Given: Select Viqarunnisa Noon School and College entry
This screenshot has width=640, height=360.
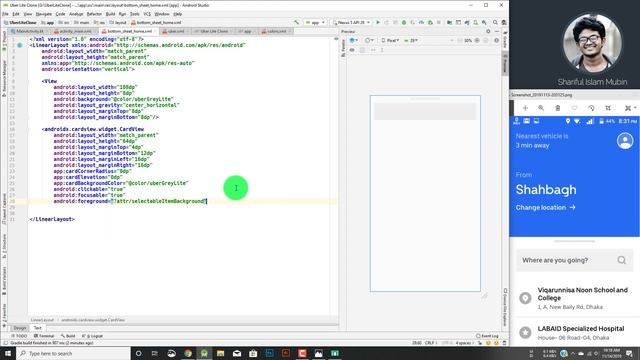Looking at the screenshot, I should click(574, 298).
